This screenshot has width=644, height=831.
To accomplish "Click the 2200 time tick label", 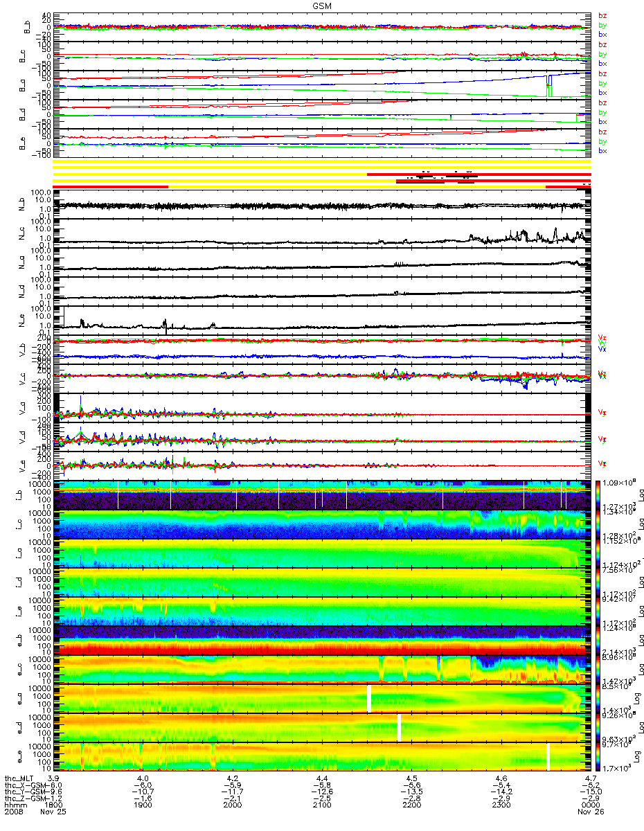I will (411, 805).
